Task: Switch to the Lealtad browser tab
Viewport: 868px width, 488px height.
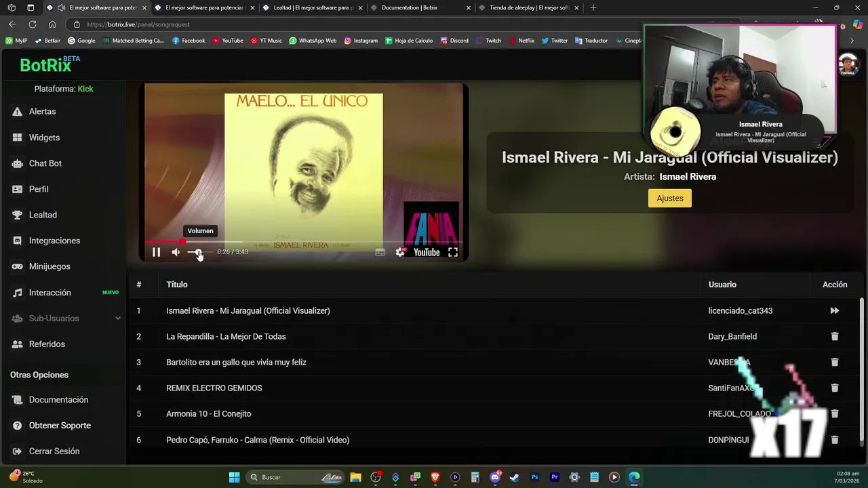Action: 312,7
